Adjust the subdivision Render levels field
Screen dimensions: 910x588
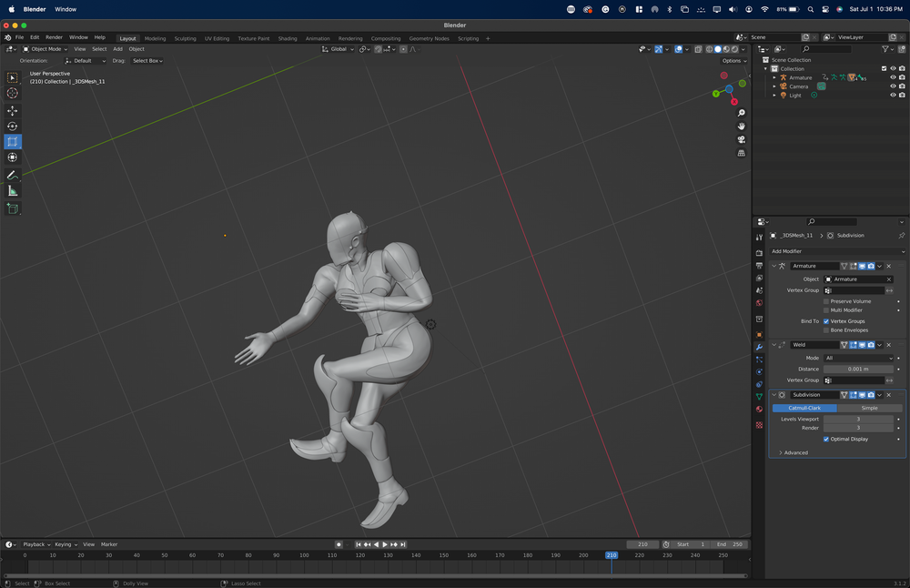pyautogui.click(x=859, y=428)
